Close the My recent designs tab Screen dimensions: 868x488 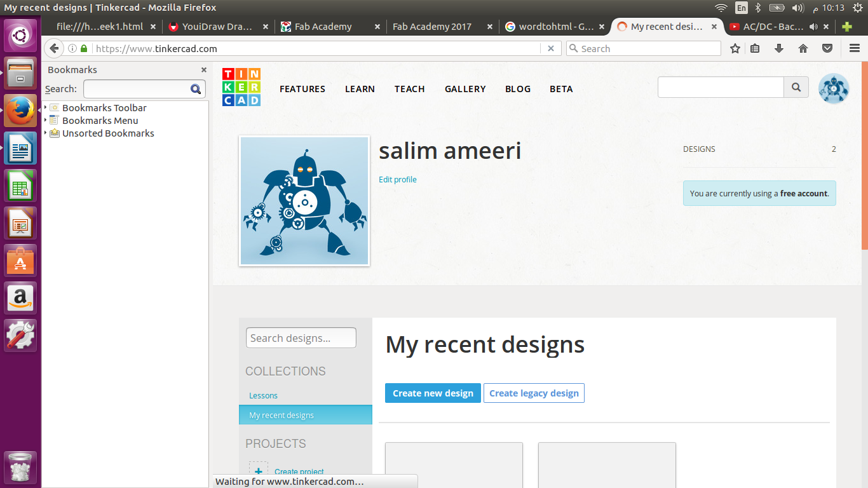(714, 27)
